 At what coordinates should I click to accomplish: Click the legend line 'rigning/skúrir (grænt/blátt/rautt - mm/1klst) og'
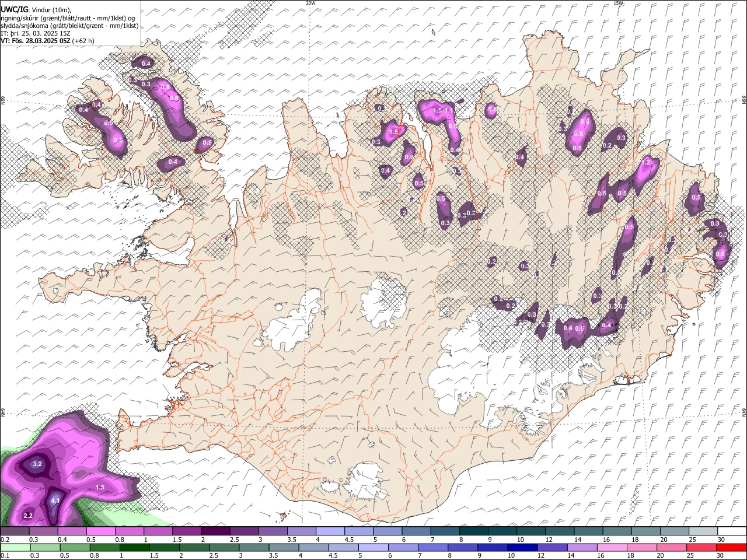[69, 18]
